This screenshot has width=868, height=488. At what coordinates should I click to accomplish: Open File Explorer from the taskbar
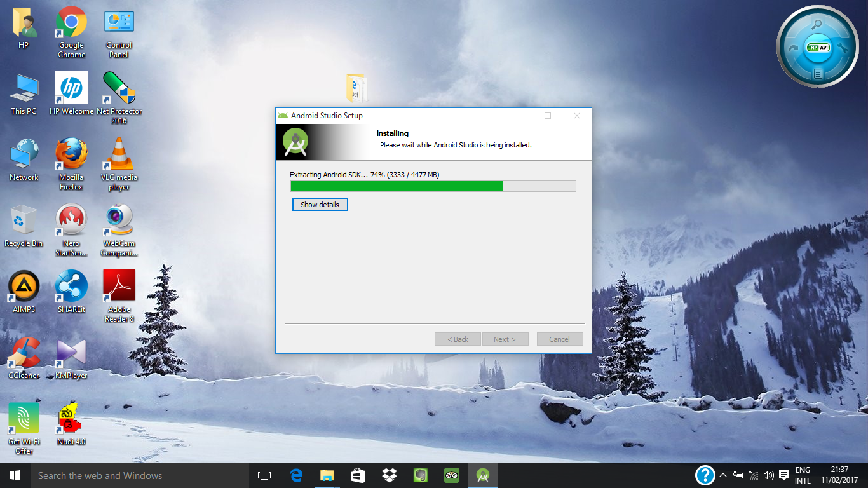327,475
